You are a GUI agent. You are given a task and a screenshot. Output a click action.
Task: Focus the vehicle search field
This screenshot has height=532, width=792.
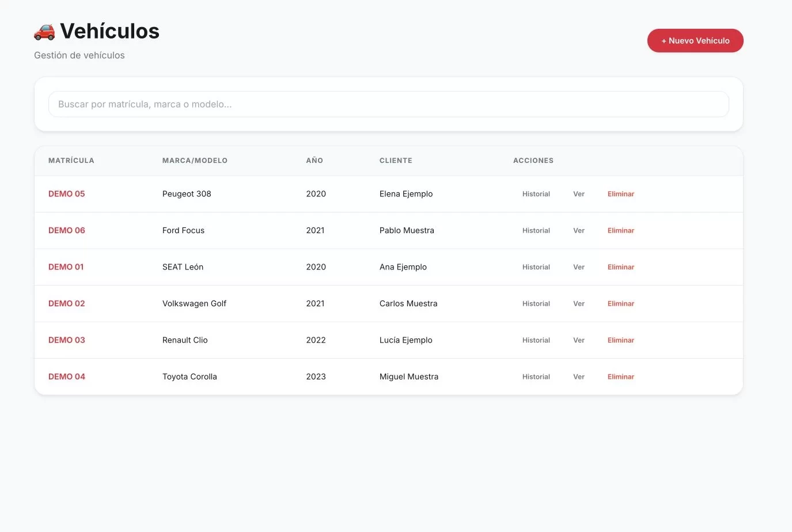[389, 104]
